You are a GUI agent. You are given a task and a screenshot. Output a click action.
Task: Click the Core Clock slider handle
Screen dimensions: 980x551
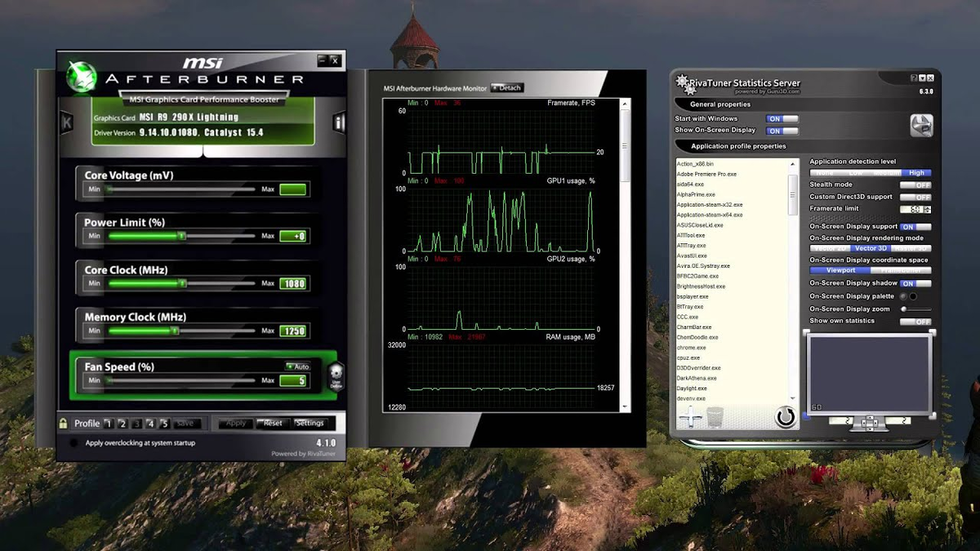pos(183,283)
